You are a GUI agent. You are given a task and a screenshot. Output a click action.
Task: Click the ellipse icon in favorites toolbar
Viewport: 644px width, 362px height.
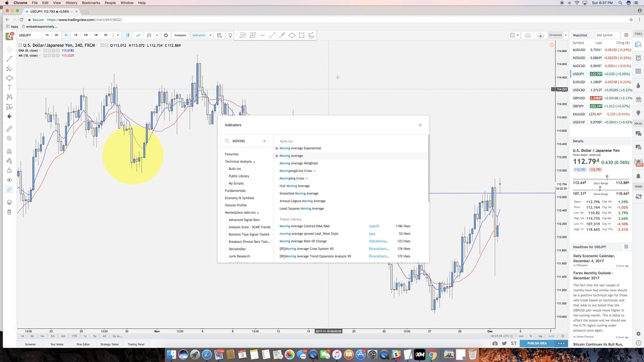click(291, 35)
